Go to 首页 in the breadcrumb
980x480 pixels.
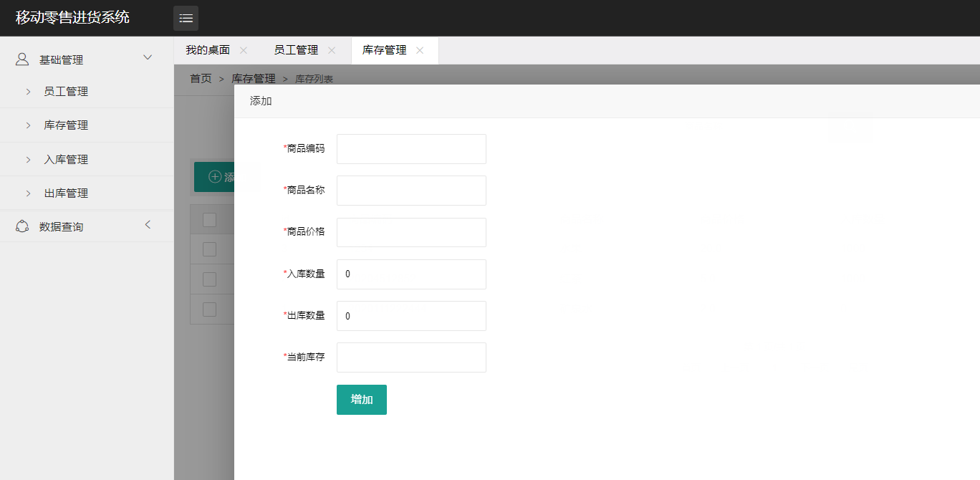coord(201,79)
